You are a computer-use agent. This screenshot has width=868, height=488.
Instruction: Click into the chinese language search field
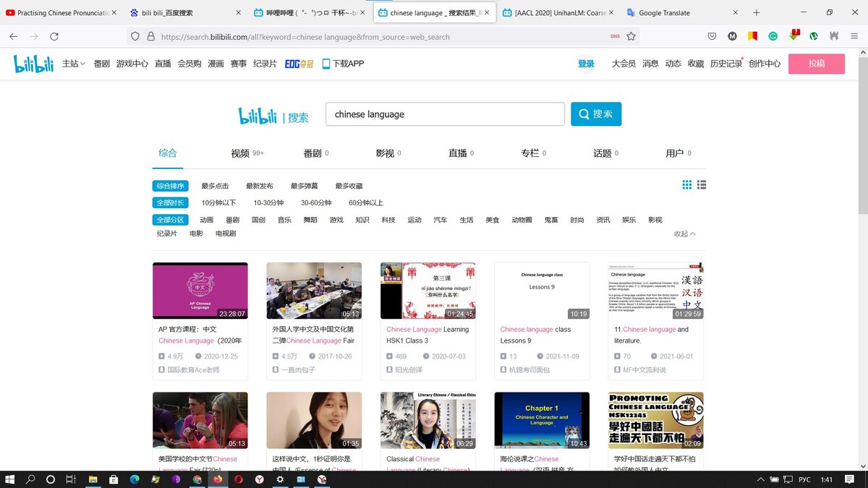point(445,114)
